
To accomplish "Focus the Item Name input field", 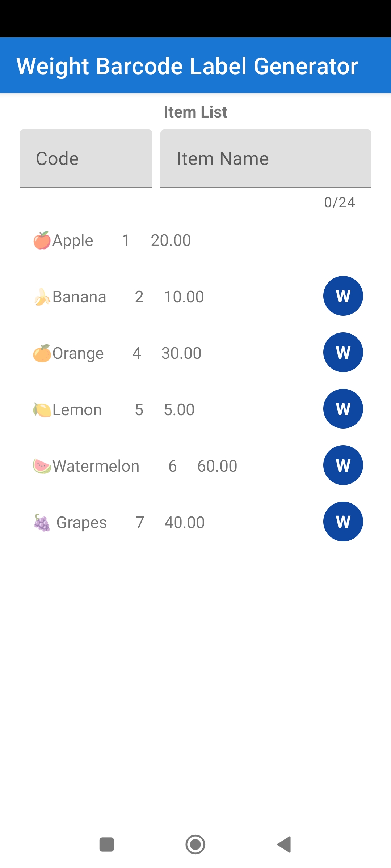I will [x=266, y=158].
